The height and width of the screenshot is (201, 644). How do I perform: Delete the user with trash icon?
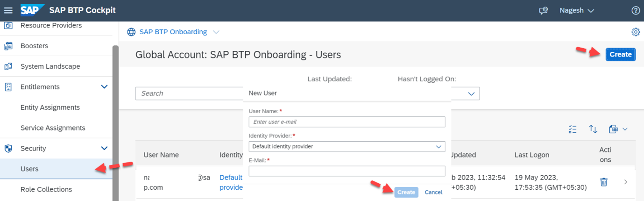point(604,182)
